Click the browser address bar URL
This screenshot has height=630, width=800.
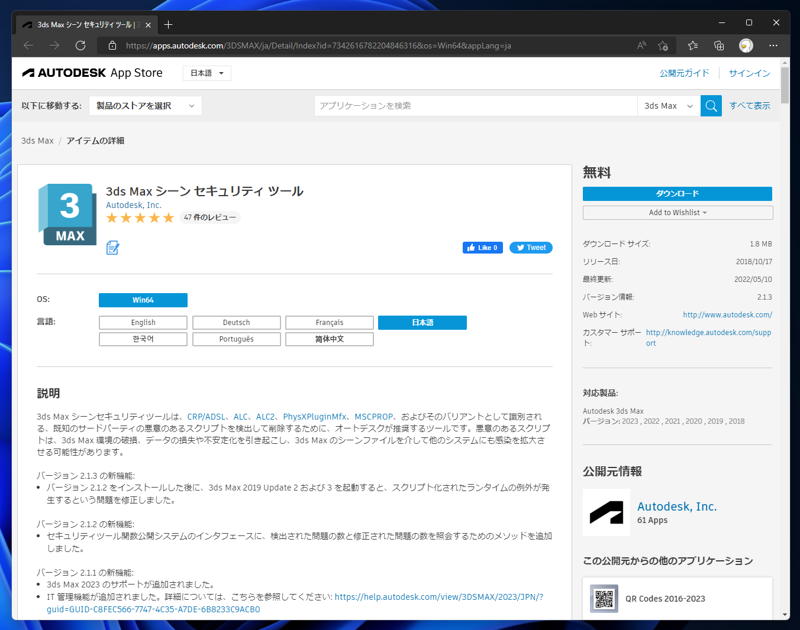click(318, 46)
